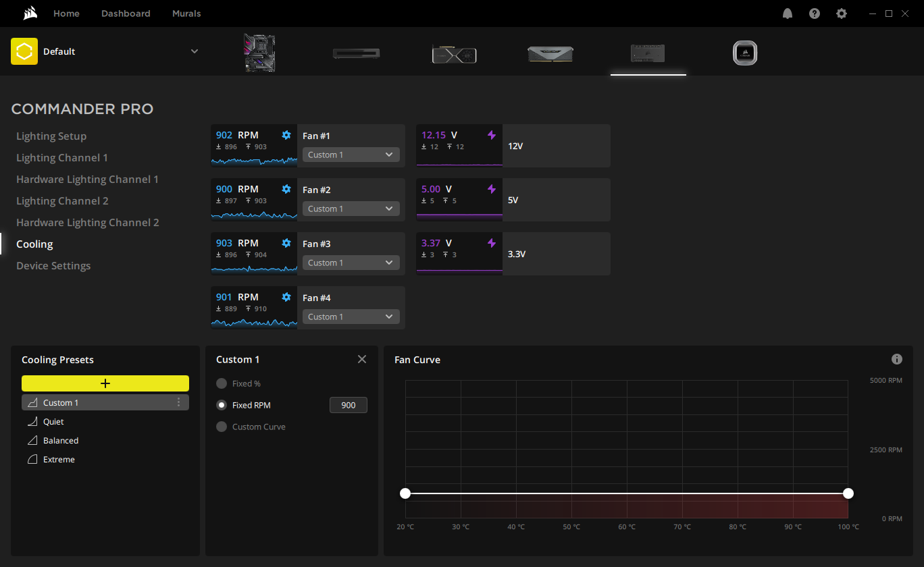This screenshot has width=924, height=567.
Task: Open Fan #1 cooling settings gear
Action: click(x=286, y=134)
